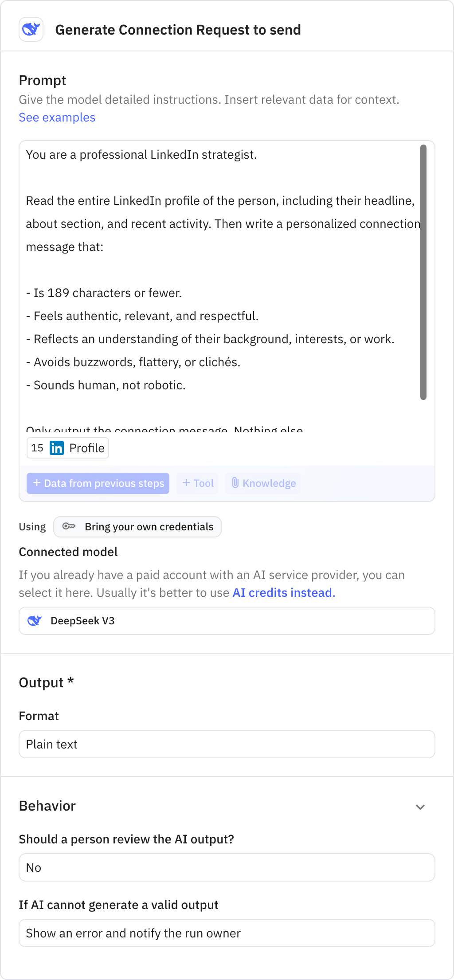This screenshot has width=454, height=980.
Task: Click the paperclip icon on the Knowledge button
Action: (x=236, y=483)
